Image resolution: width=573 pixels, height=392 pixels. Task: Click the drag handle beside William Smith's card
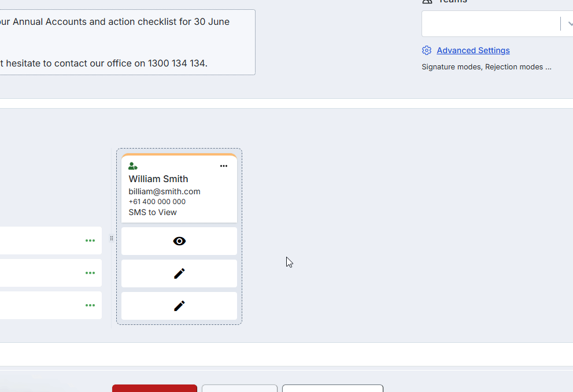point(111,238)
